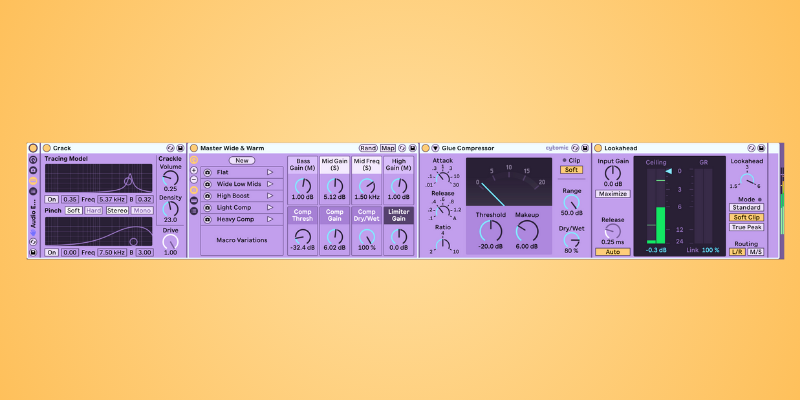Expand Glue Compressor sidechain triangle
Viewport: 800px width, 400px height.
[435, 148]
